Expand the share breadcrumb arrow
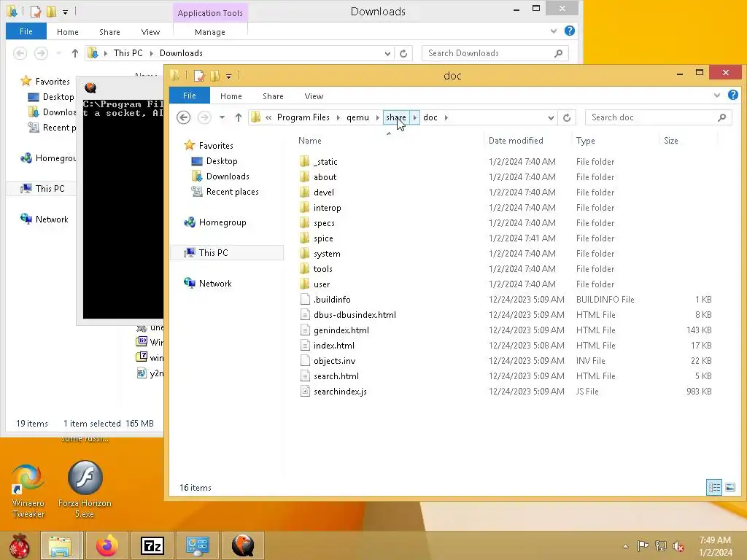This screenshot has height=560, width=747. (x=414, y=117)
